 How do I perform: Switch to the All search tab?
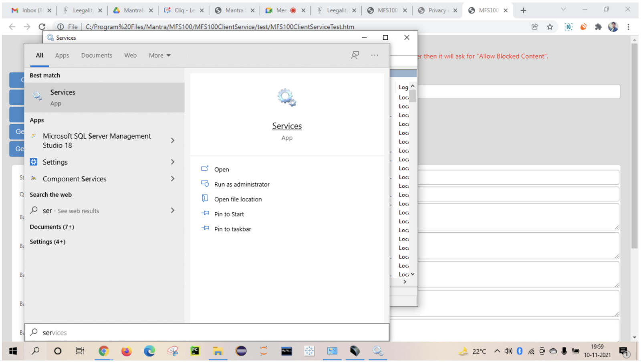[x=39, y=55]
